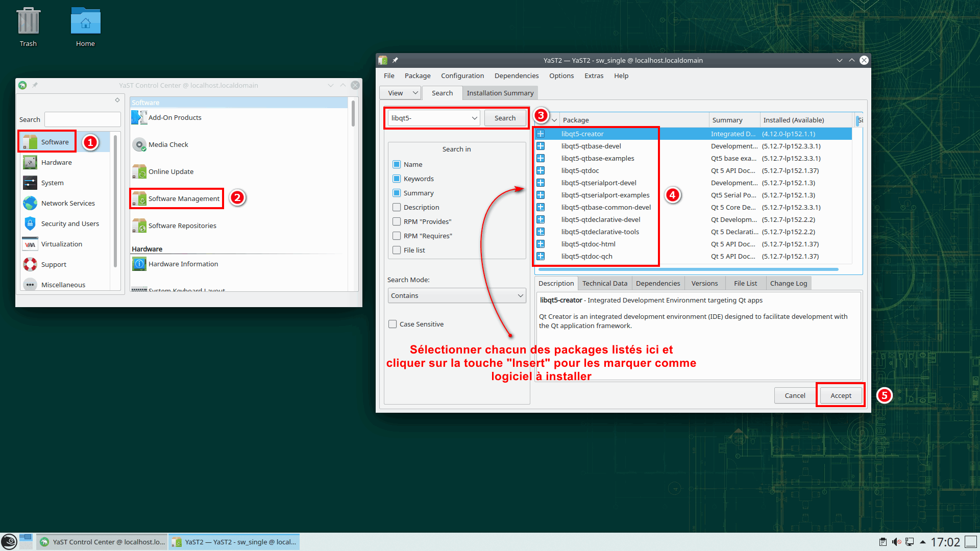Open the Configuration menu

pos(462,76)
